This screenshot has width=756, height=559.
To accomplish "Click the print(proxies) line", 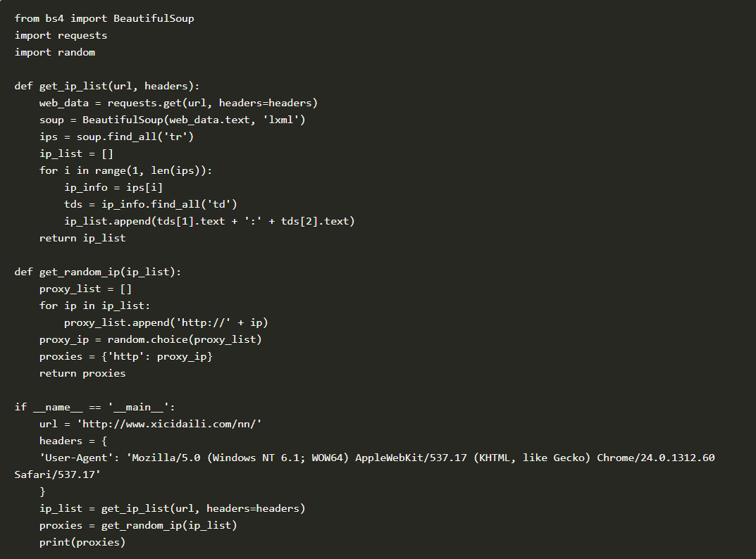I will point(82,542).
